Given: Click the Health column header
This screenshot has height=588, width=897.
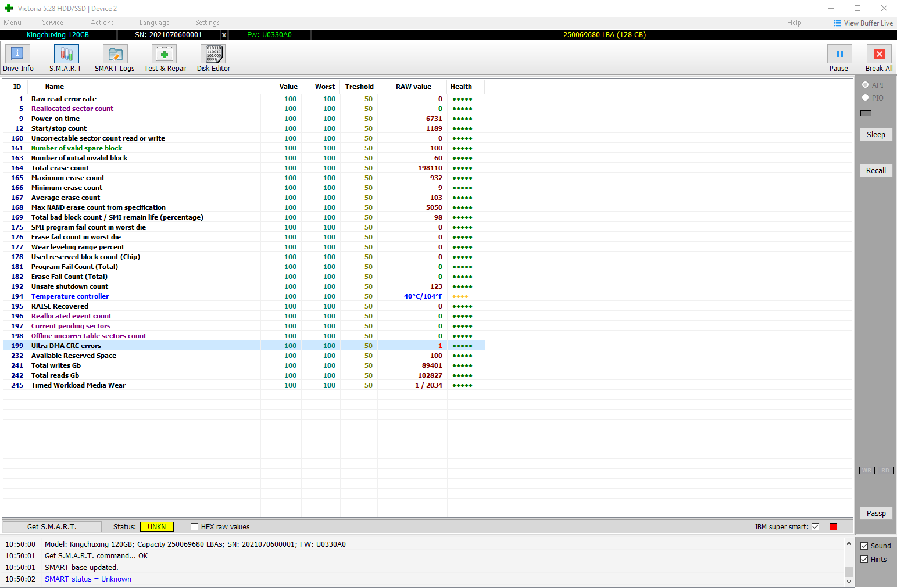Looking at the screenshot, I should tap(461, 87).
